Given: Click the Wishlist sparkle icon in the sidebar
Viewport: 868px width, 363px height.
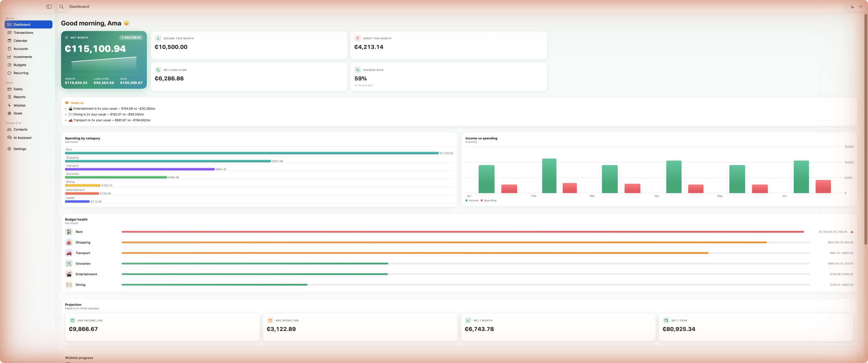Looking at the screenshot, I should (9, 105).
